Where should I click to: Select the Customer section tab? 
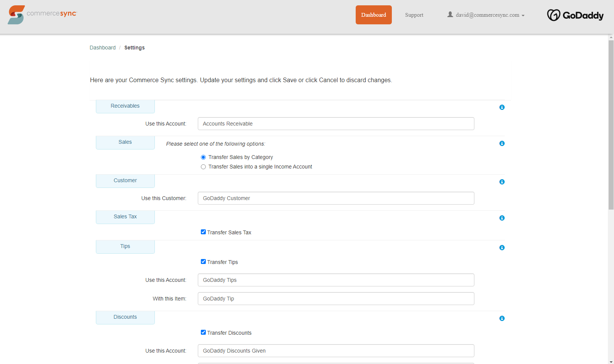click(x=125, y=181)
